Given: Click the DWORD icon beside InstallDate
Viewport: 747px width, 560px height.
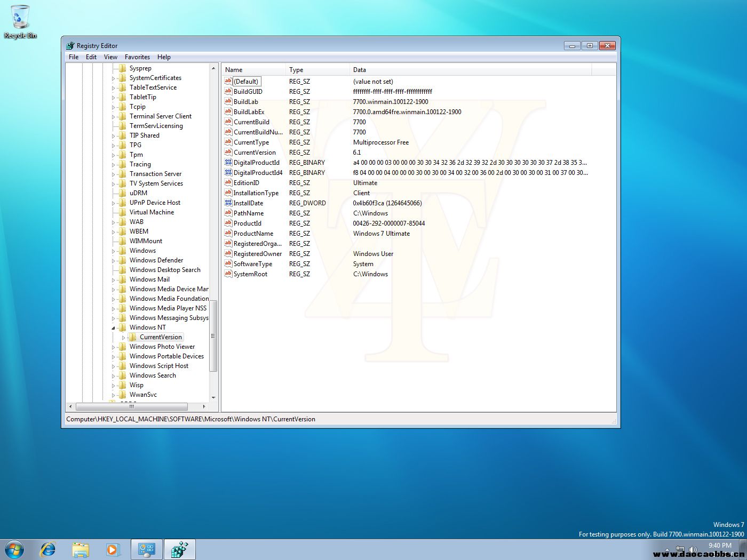Looking at the screenshot, I should coord(228,203).
